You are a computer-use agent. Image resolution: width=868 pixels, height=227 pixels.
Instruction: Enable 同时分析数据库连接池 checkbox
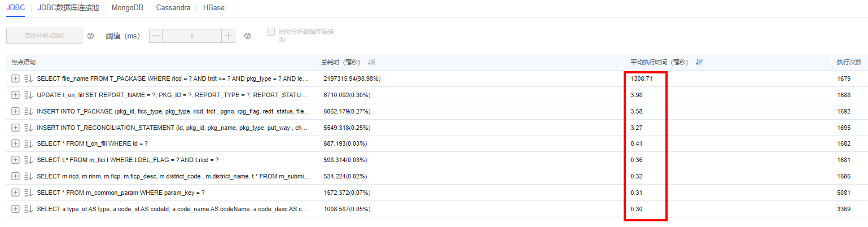point(271,32)
